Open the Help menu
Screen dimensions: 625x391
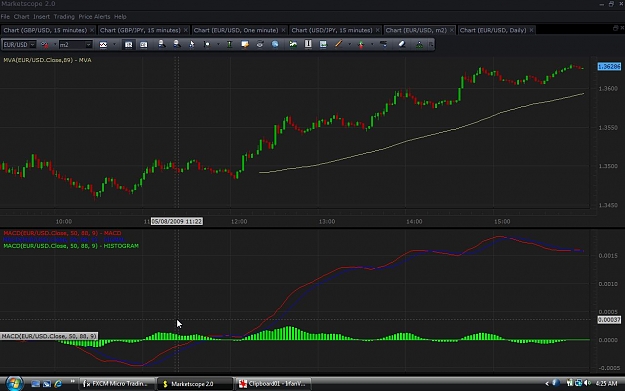click(x=120, y=17)
